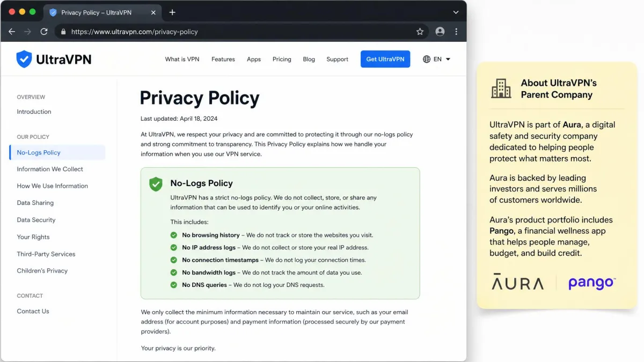Go to How We Use Information section
The height and width of the screenshot is (362, 644).
point(52,186)
